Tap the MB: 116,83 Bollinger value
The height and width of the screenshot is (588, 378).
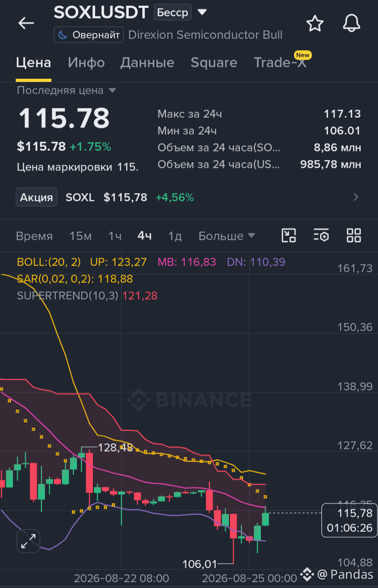click(187, 262)
